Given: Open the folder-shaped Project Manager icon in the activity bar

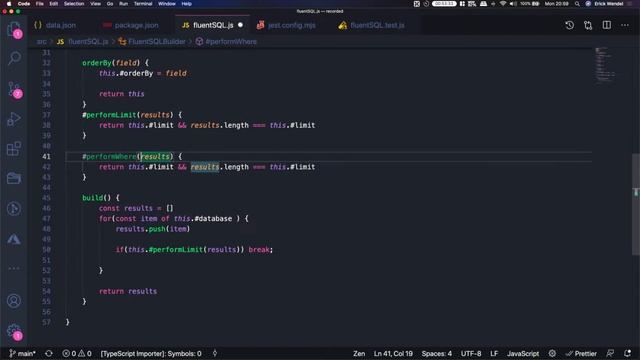Looking at the screenshot, I should tap(14, 178).
